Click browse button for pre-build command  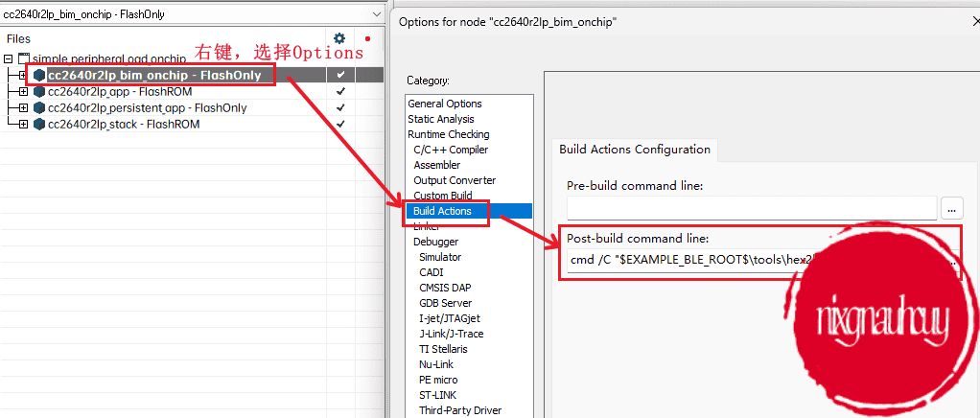tap(951, 207)
